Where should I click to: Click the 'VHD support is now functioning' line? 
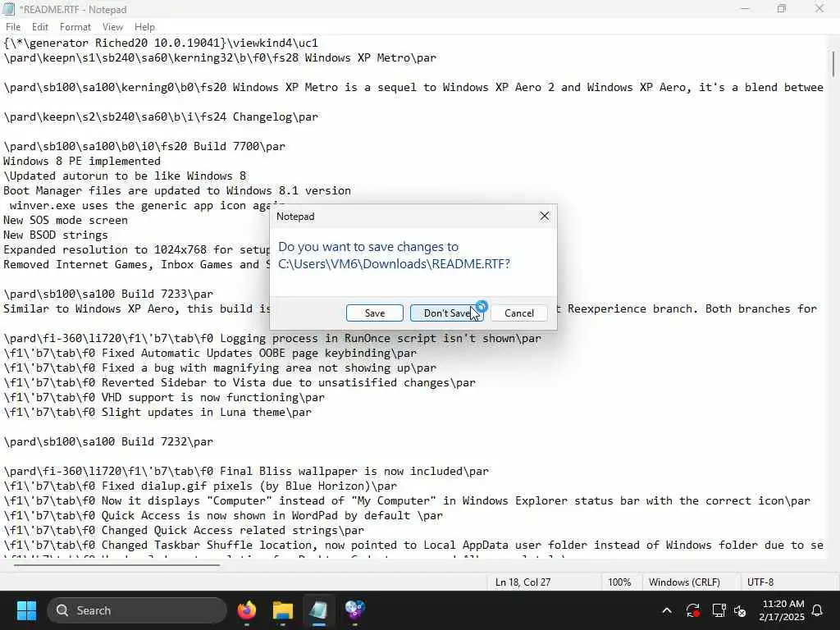(x=164, y=398)
